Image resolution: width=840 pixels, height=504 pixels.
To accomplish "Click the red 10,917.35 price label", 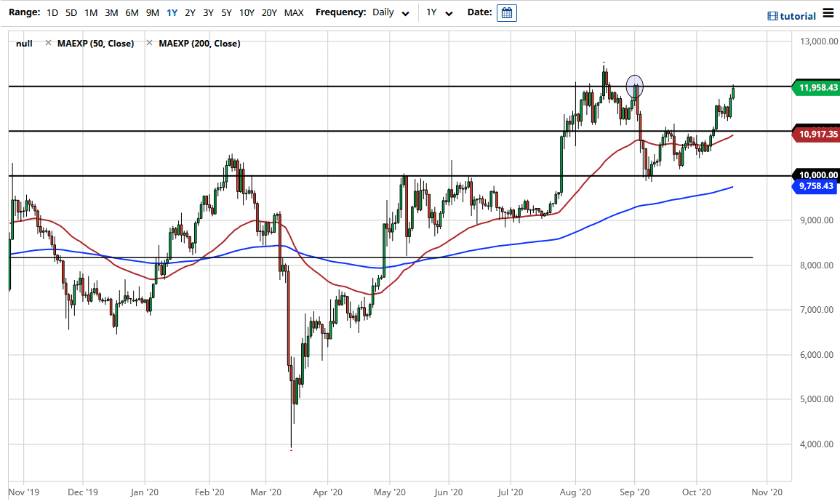I will [x=813, y=134].
